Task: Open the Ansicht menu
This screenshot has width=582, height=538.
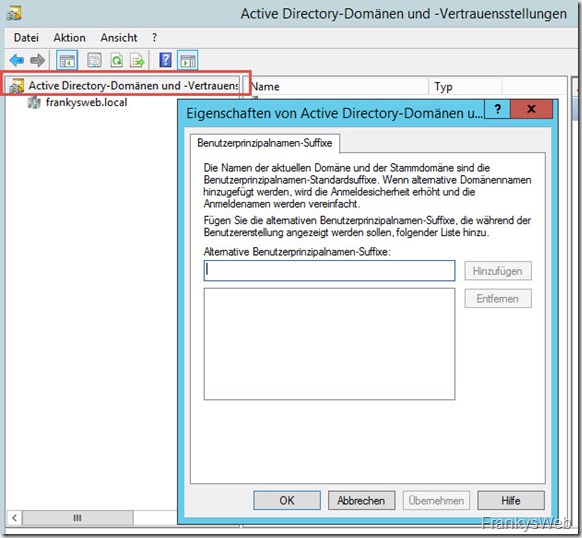Action: (119, 38)
